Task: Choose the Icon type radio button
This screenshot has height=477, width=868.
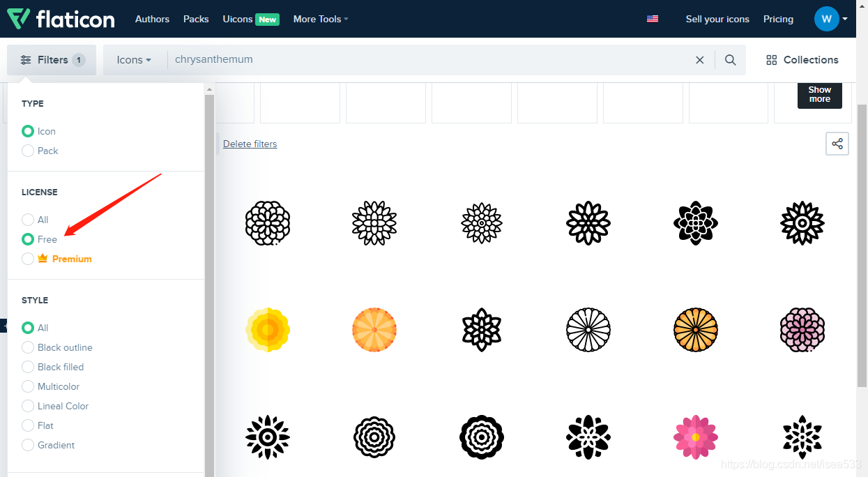Action: (x=28, y=131)
